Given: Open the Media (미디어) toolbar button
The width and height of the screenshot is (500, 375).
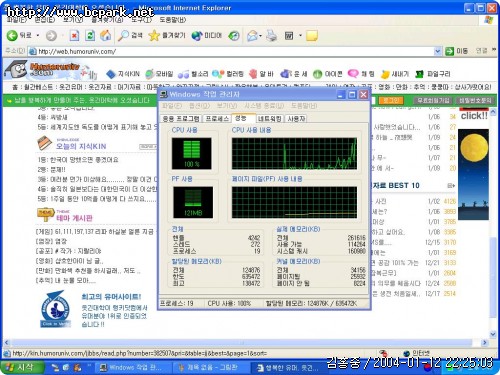Looking at the screenshot, I should [207, 35].
